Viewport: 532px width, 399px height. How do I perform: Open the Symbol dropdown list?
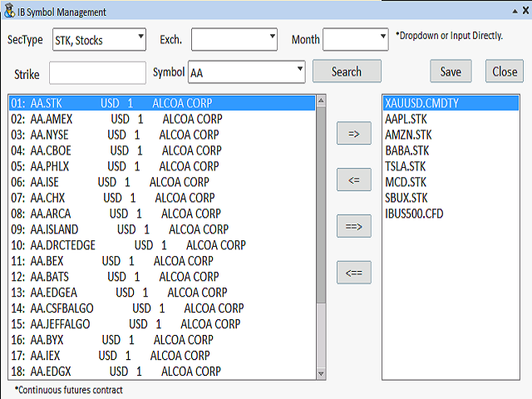[299, 69]
